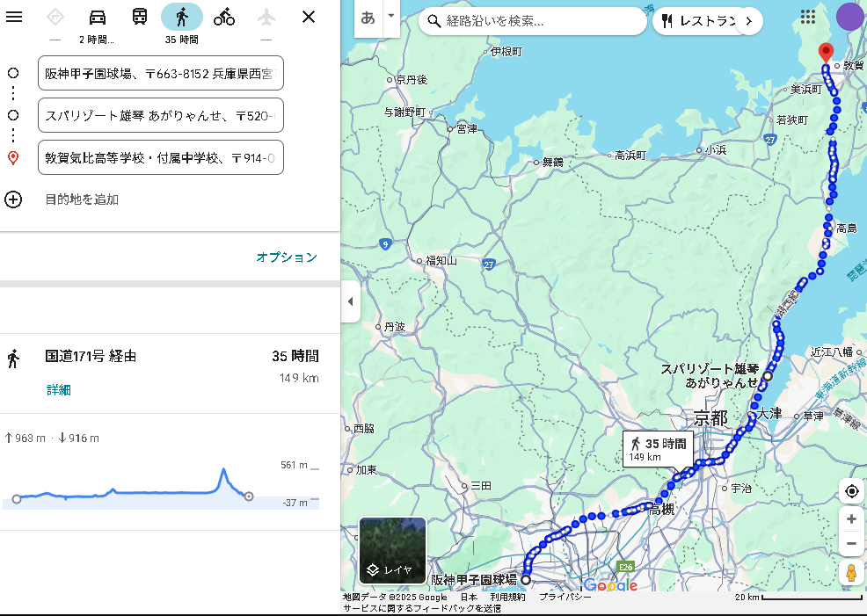Select the レストラン category chip
The width and height of the screenshot is (867, 616).
[x=699, y=21]
